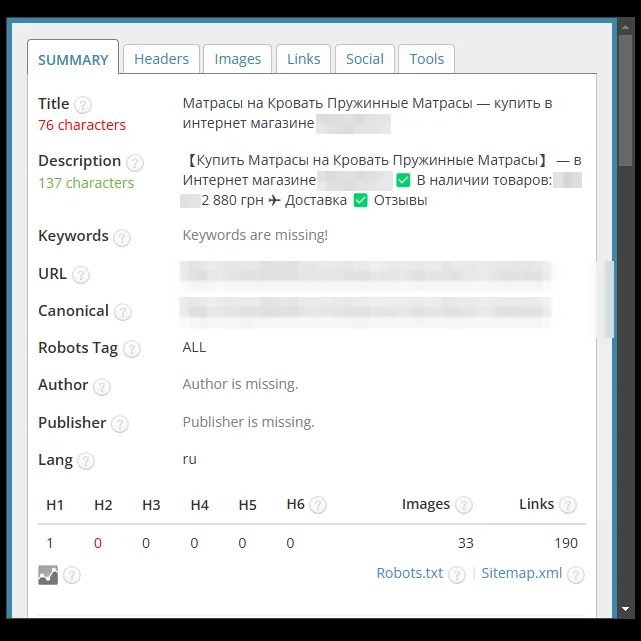Viewport: 641px width, 641px height.
Task: Click help icon beside the chart icon
Action: click(x=72, y=575)
